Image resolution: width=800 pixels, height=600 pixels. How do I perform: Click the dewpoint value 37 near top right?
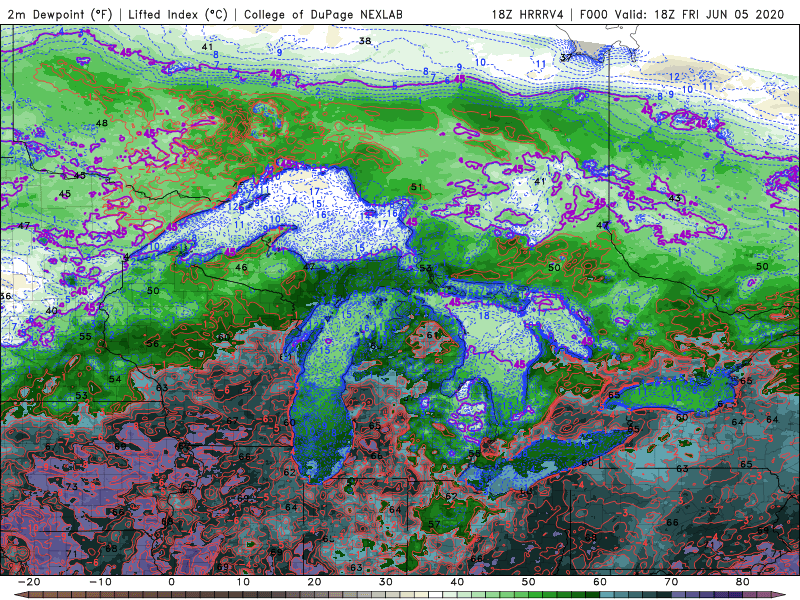[x=566, y=57]
